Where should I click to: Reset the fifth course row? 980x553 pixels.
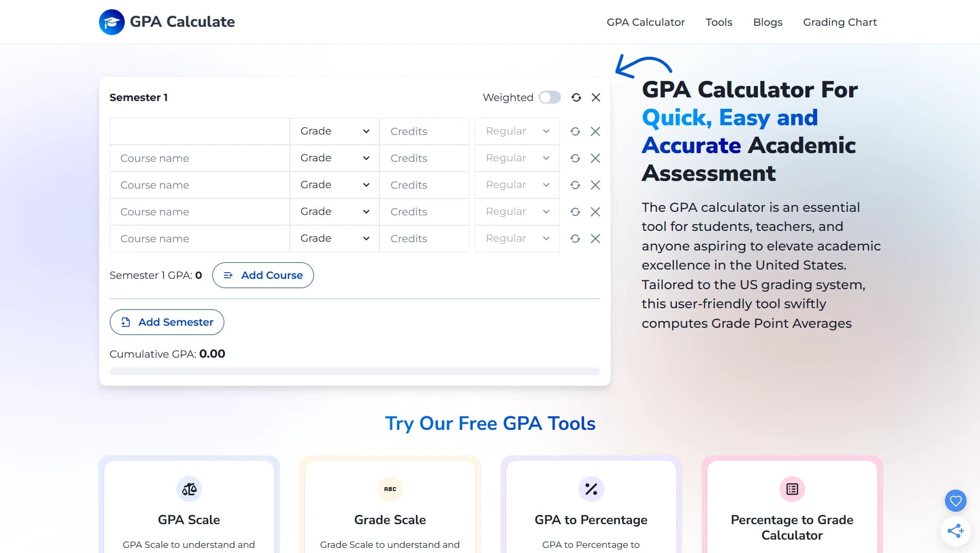[575, 239]
